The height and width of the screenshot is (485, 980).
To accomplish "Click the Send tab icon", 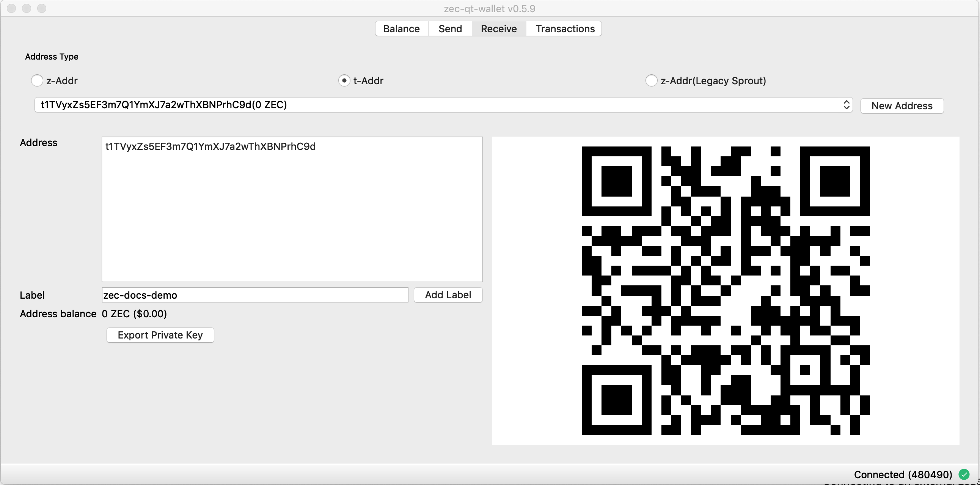I will (450, 28).
